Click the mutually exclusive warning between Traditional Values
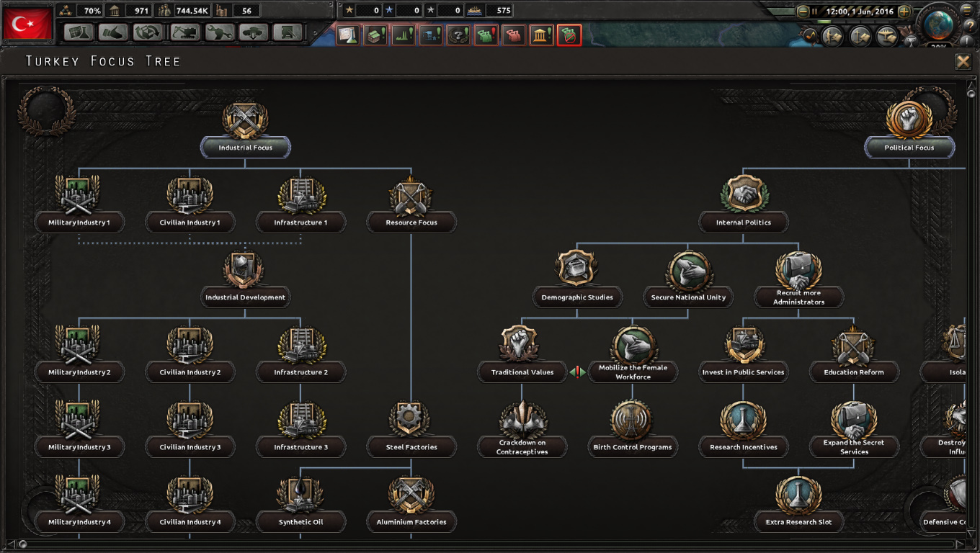Image resolution: width=980 pixels, height=553 pixels. [578, 372]
